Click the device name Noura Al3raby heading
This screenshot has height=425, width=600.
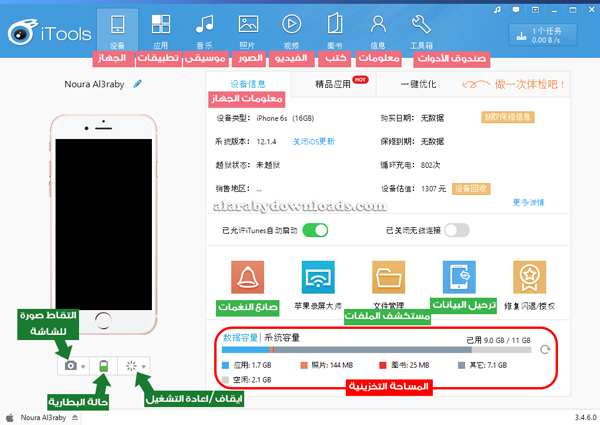[94, 84]
